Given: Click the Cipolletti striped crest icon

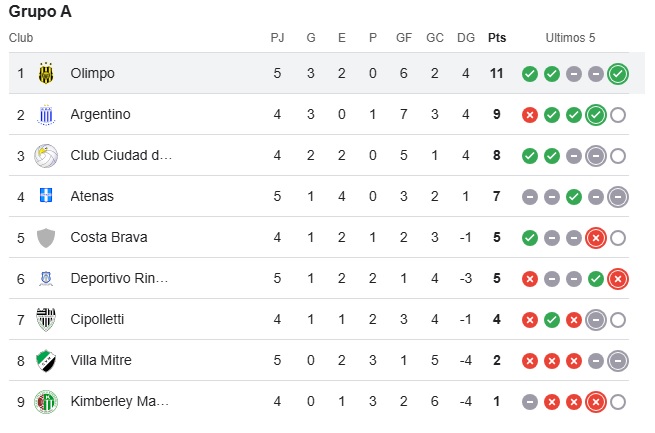Looking at the screenshot, I should 46,319.
